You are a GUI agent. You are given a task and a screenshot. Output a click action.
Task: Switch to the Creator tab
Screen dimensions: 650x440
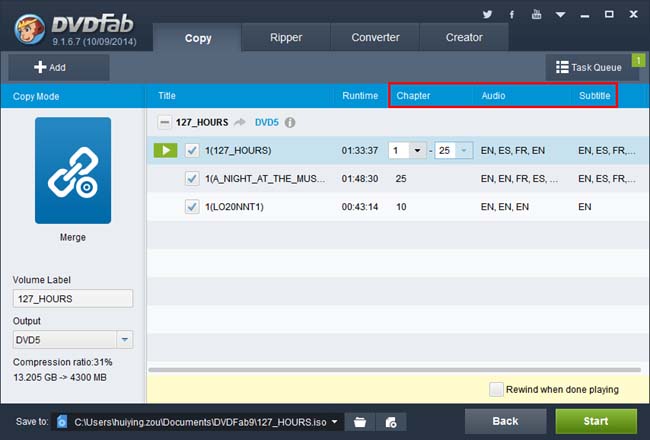point(464,37)
